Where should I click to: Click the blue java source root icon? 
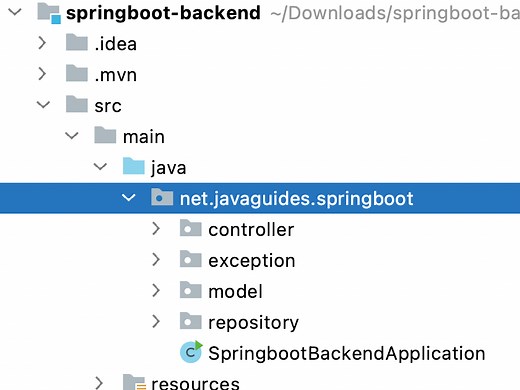click(x=134, y=166)
